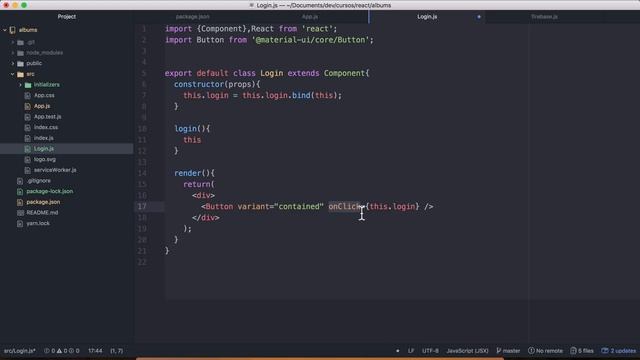640x360 pixels.
Task: Change the JavaScript (JSX) grammar selector
Action: [467, 351]
